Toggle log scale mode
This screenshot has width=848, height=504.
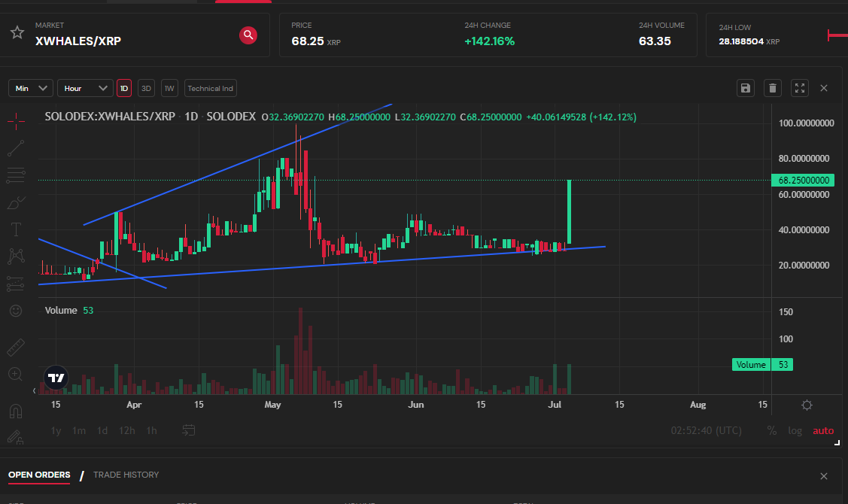tap(795, 430)
